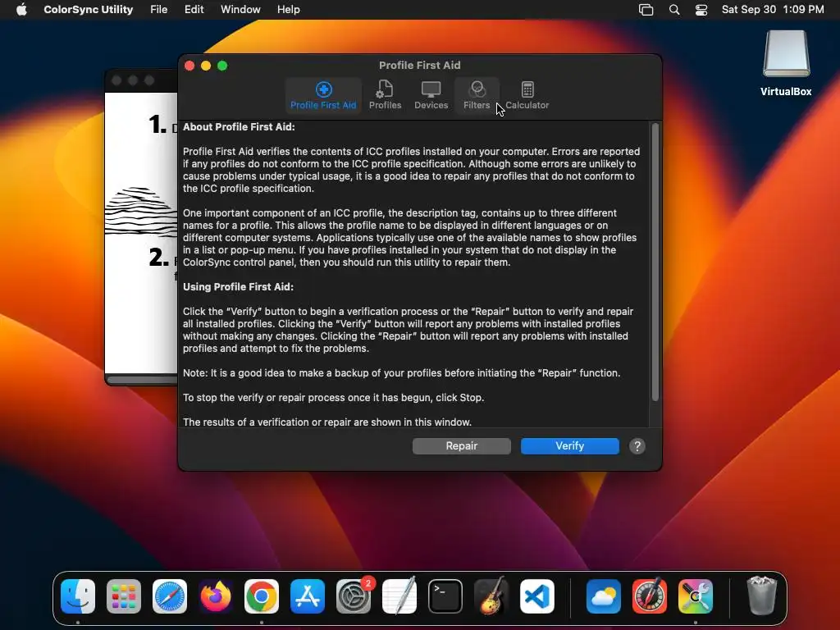Open the Calculator toolbar tab
Image resolution: width=840 pixels, height=630 pixels.
527,95
